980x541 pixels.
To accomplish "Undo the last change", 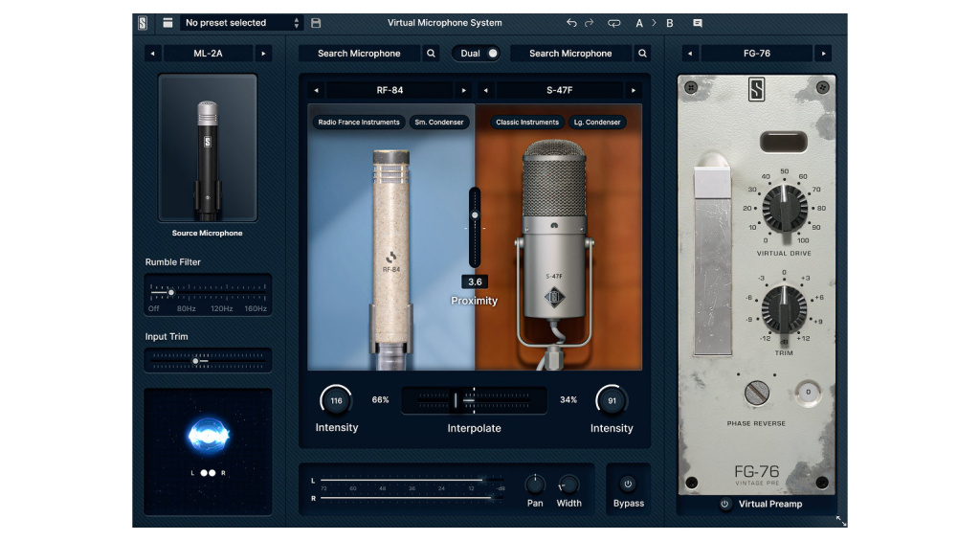I will [x=571, y=23].
